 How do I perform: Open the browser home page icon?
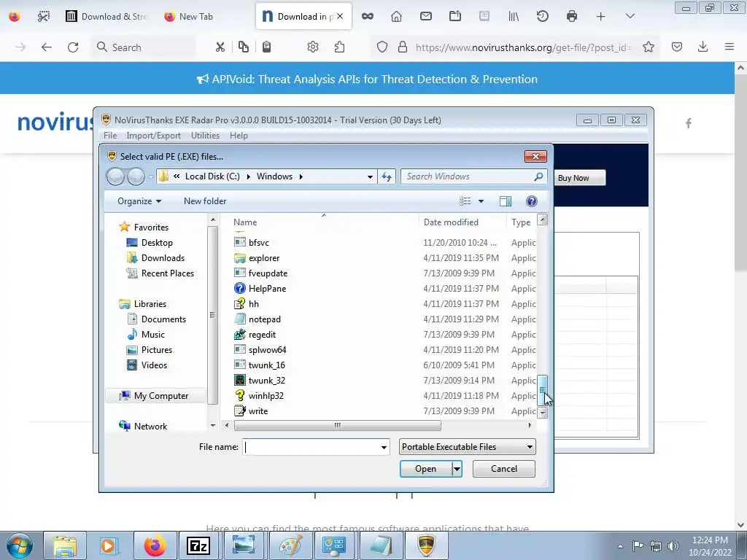(x=396, y=17)
